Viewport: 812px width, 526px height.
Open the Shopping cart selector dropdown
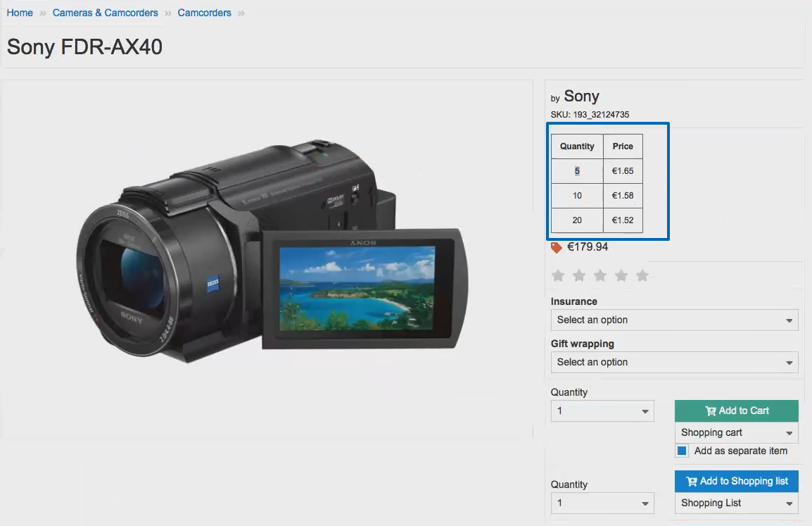[737, 432]
